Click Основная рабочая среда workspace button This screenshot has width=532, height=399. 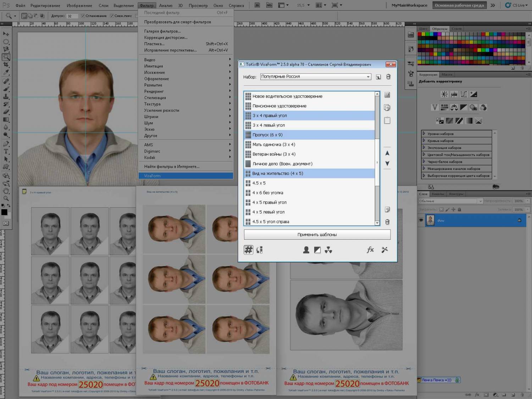tap(459, 5)
